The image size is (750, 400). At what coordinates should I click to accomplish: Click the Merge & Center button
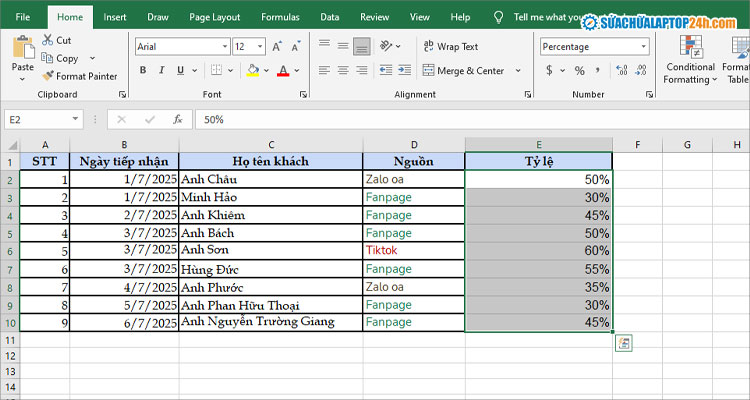pyautogui.click(x=462, y=71)
